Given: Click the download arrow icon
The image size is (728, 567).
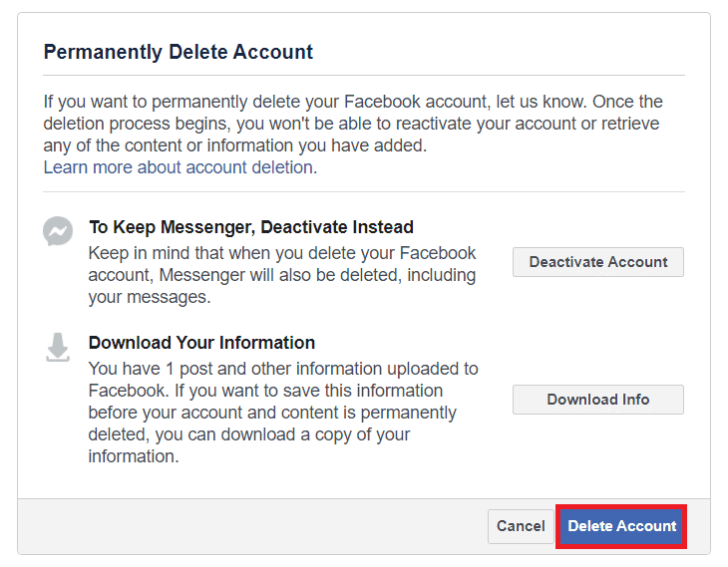Looking at the screenshot, I should click(x=58, y=347).
